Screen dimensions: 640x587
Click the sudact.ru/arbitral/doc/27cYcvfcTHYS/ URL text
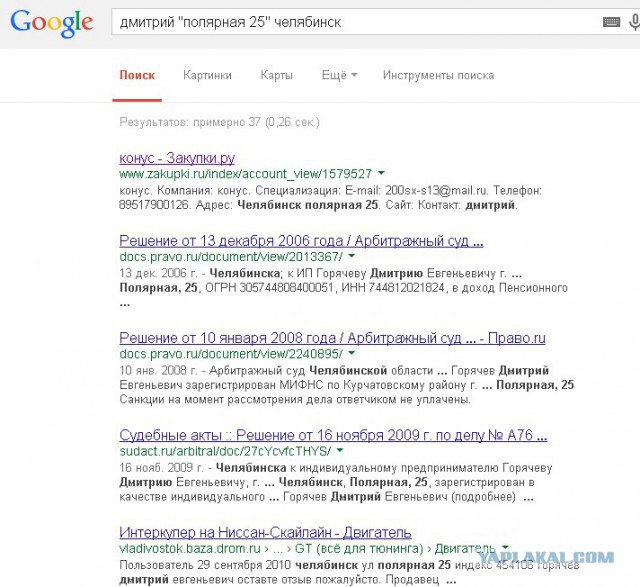[x=225, y=451]
